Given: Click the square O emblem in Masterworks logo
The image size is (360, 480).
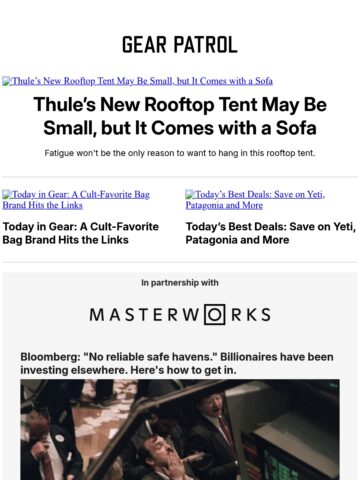Looking at the screenshot, I should [215, 314].
